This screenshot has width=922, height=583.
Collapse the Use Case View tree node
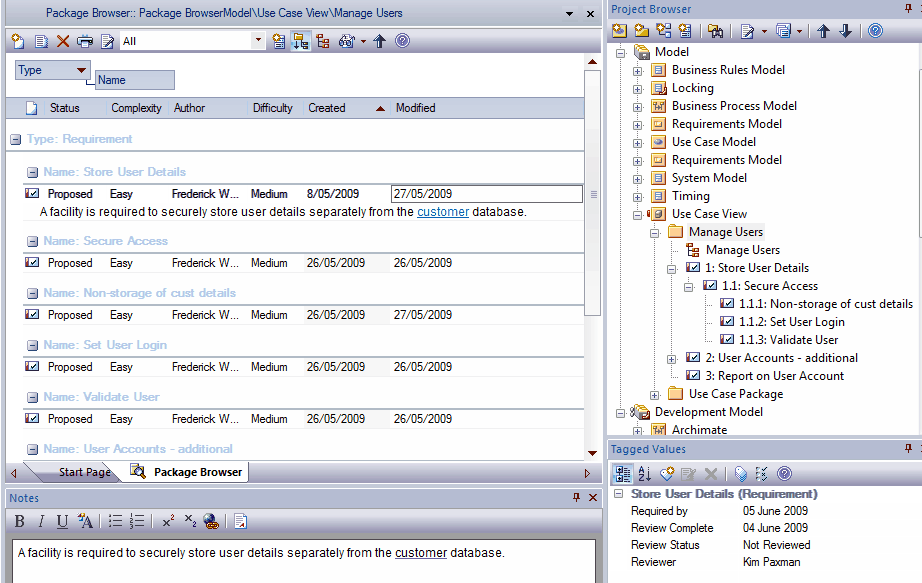coord(637,213)
